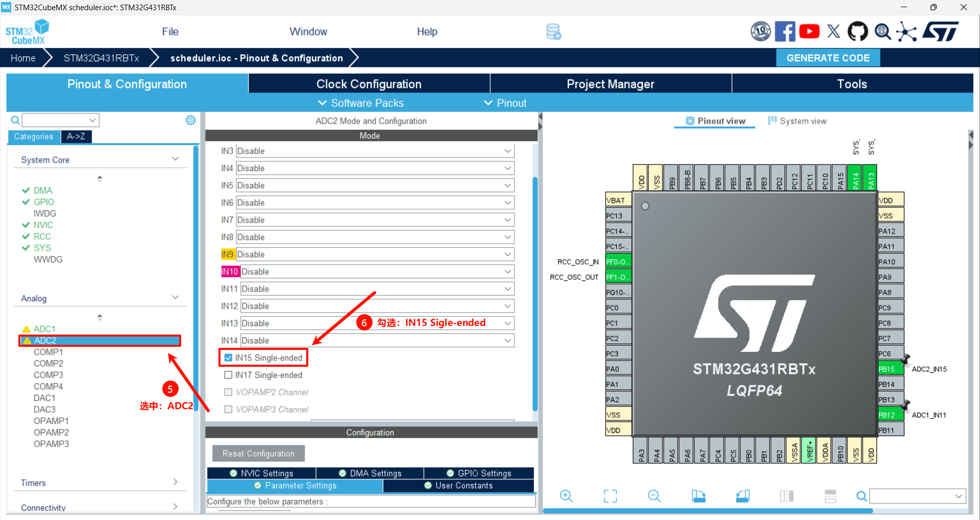980x520 pixels.
Task: Click the pin search combo box
Action: click(918, 496)
